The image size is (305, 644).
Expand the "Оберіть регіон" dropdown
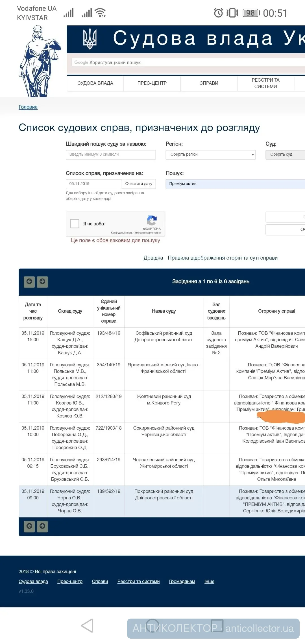click(210, 155)
